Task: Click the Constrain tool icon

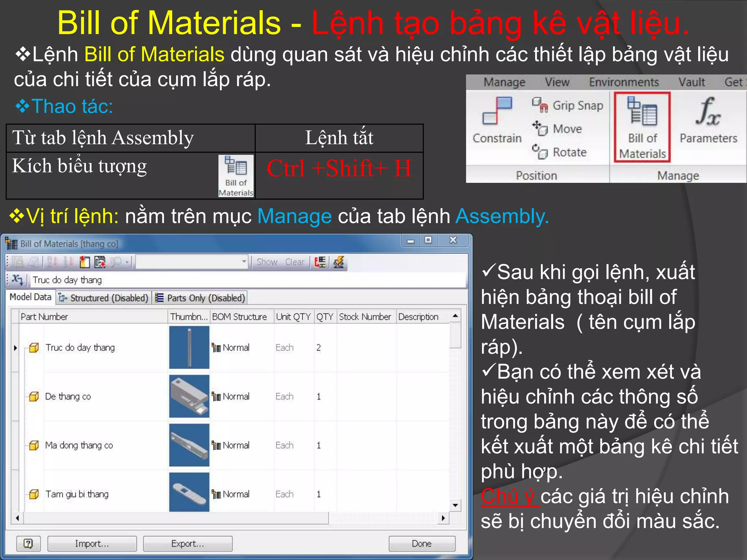Action: [x=497, y=111]
